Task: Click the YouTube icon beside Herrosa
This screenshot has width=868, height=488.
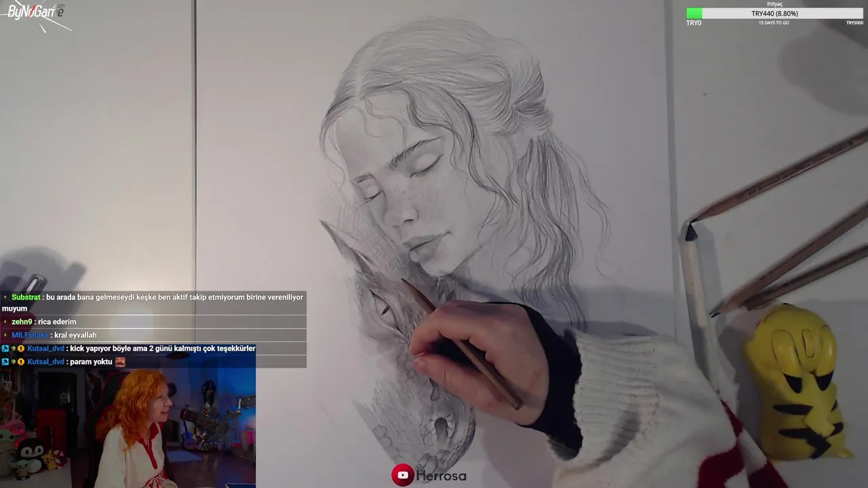Action: 403,475
